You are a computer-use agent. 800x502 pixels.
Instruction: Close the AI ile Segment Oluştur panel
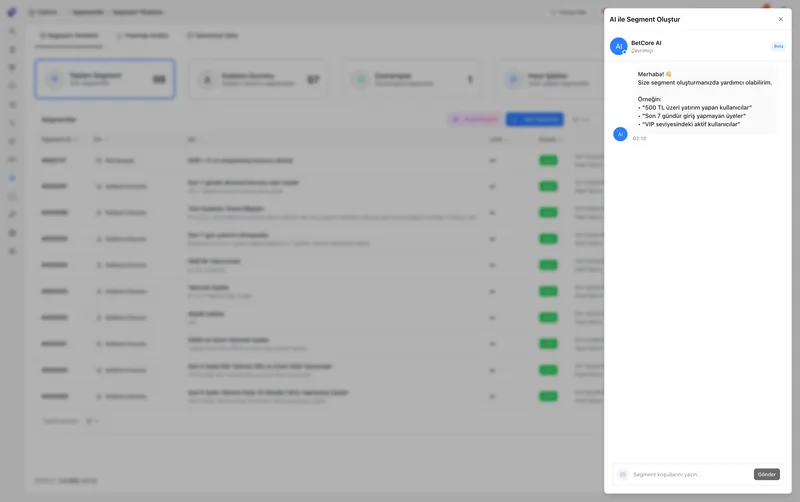(x=781, y=19)
